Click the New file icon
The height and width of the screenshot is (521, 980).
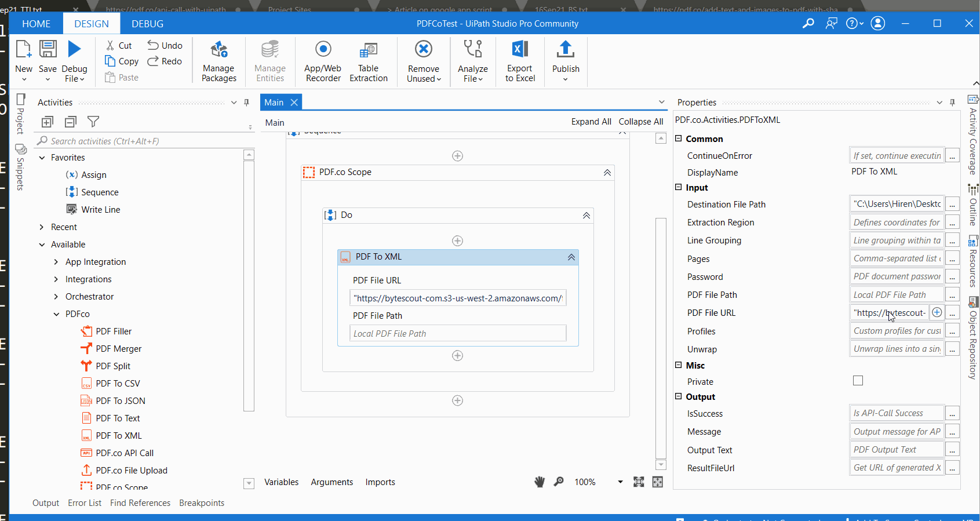pyautogui.click(x=23, y=49)
